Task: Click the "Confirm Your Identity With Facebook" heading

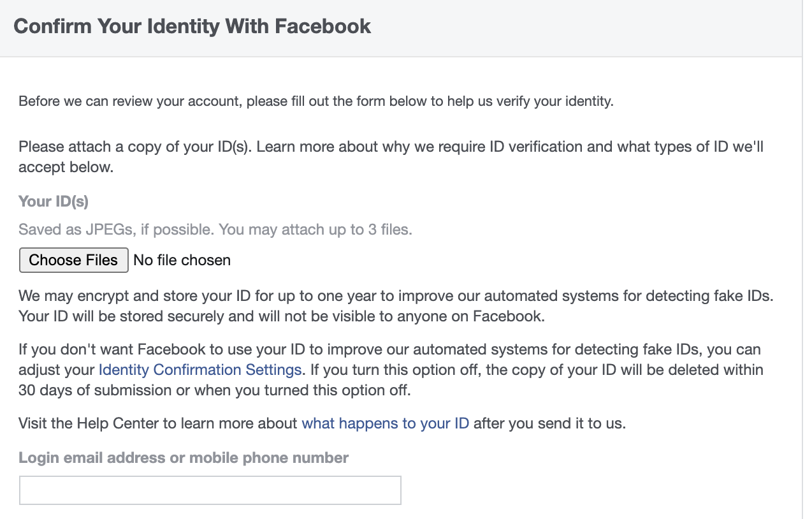Action: tap(192, 26)
